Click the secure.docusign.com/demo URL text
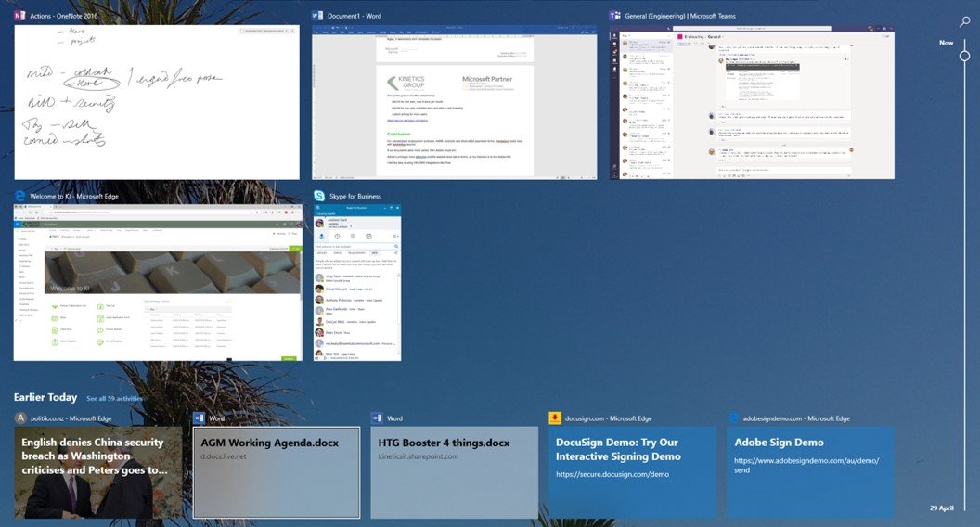The width and height of the screenshot is (980, 527). point(612,474)
